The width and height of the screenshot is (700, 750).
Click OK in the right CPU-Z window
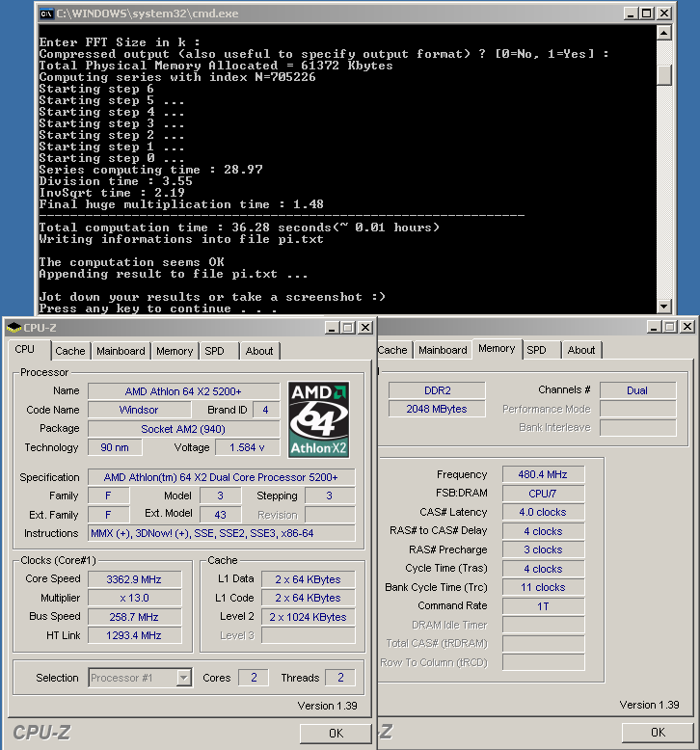[x=658, y=733]
